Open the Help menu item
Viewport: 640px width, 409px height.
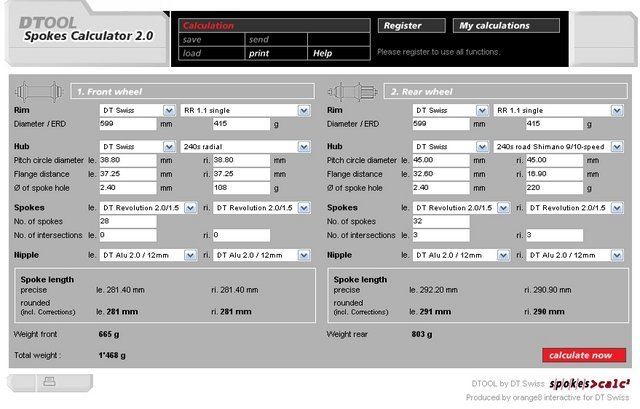pos(339,53)
